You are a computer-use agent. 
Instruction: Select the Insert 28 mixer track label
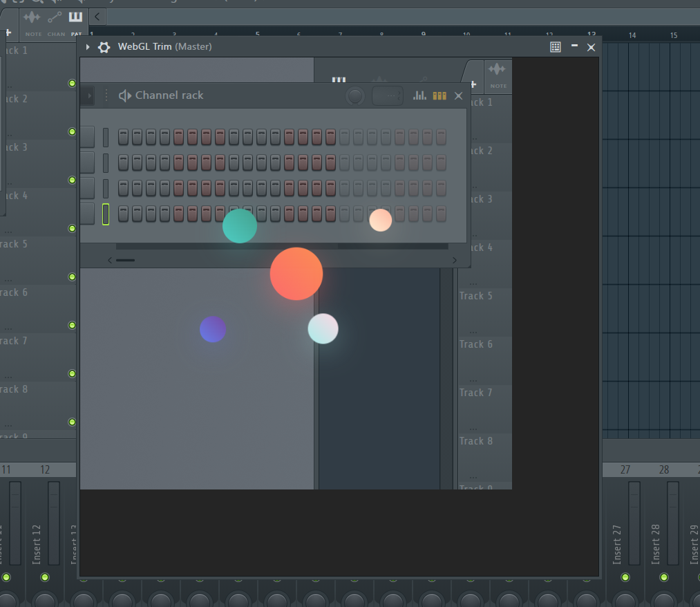pos(656,545)
